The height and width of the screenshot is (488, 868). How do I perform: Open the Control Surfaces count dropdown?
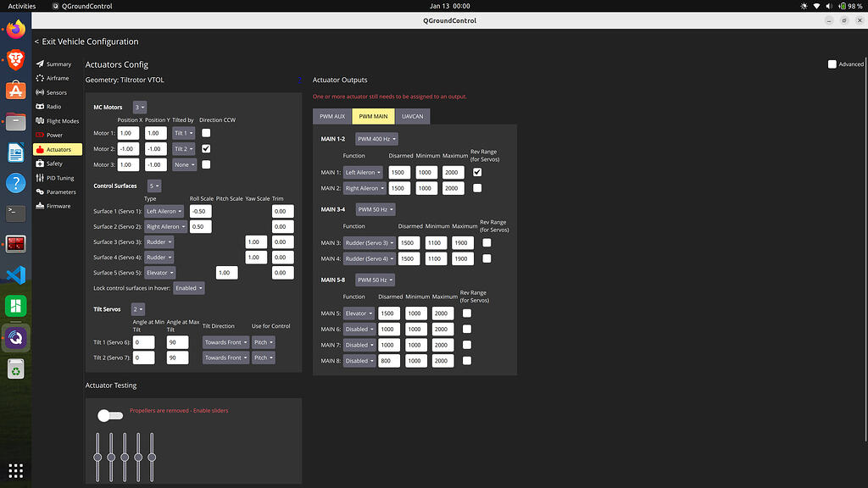154,186
